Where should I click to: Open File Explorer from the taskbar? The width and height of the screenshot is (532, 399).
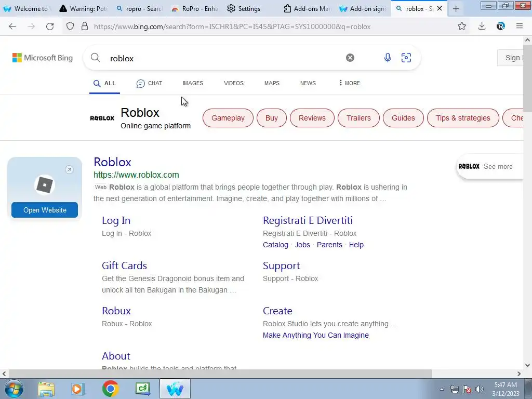tap(46, 389)
